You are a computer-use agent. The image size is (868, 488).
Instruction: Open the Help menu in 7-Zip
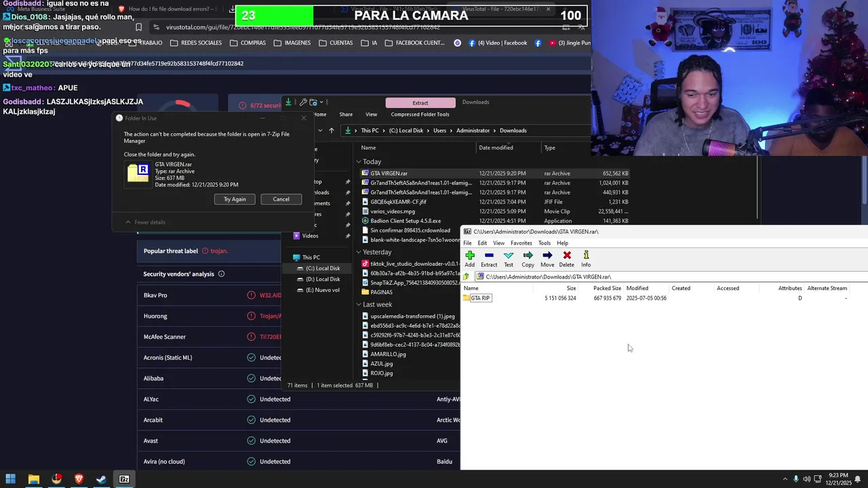pos(563,243)
